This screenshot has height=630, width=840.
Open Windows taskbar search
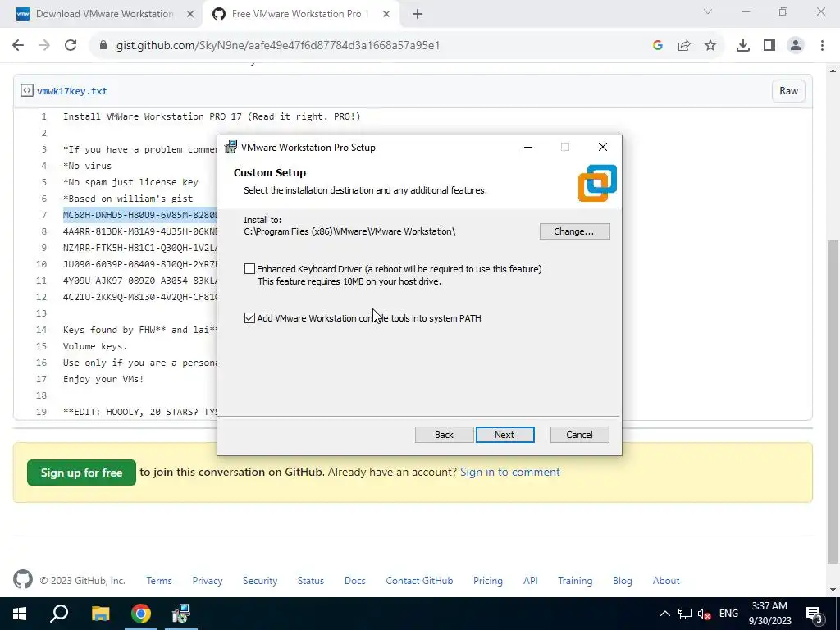59,614
